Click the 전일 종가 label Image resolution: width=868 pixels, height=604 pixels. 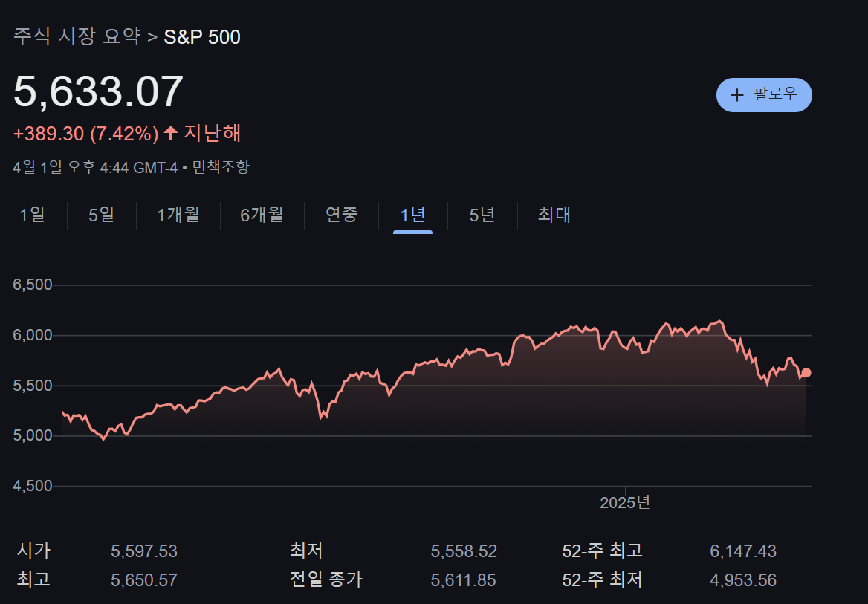(x=326, y=579)
